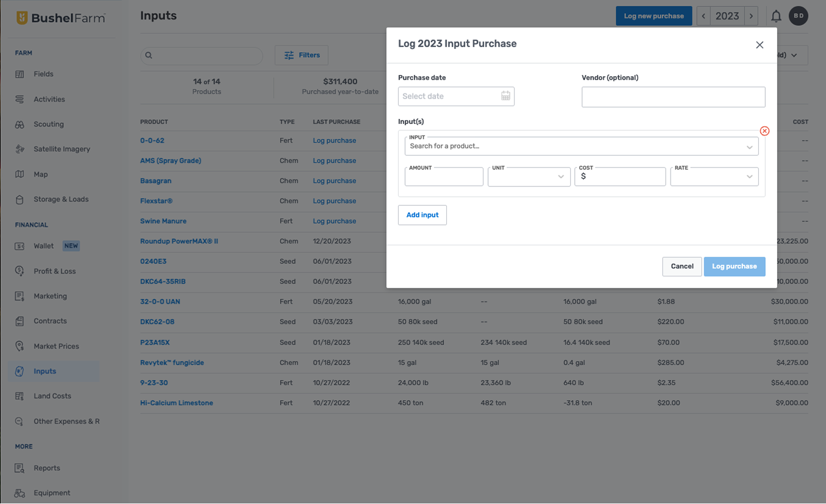826x504 pixels.
Task: Click Log new purchase button
Action: click(654, 16)
